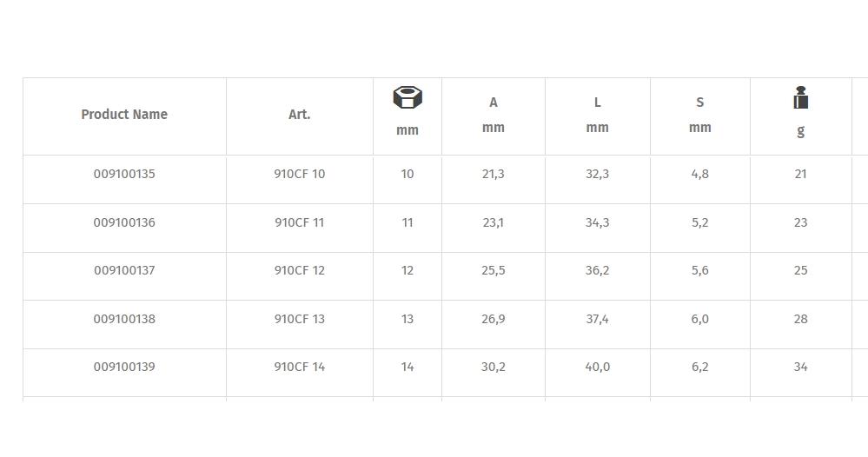Screen dimensions: 868x457
Task: Open product 009100135
Action: pos(124,174)
